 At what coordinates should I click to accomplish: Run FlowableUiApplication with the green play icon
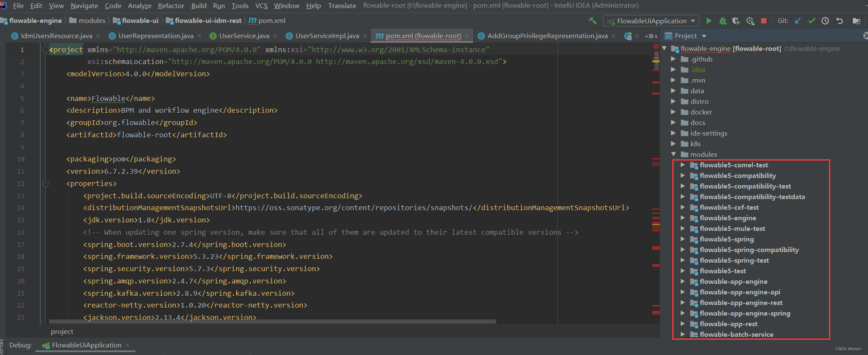pos(709,21)
